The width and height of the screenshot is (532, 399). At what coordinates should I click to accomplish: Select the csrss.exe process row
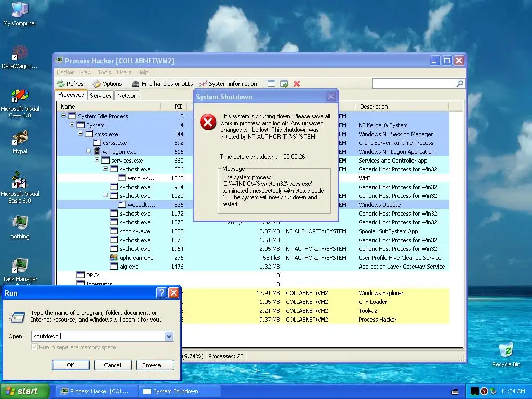click(x=253, y=143)
